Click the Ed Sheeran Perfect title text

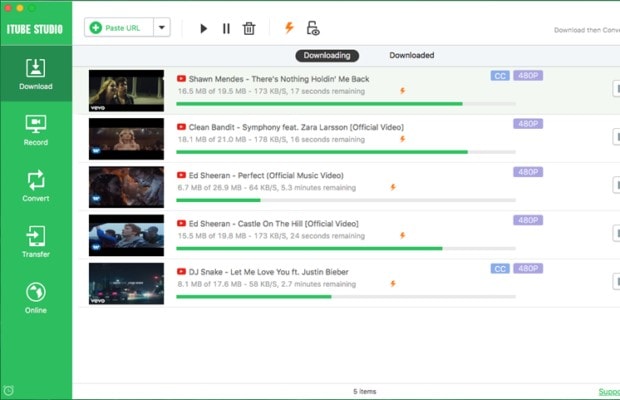click(266, 175)
